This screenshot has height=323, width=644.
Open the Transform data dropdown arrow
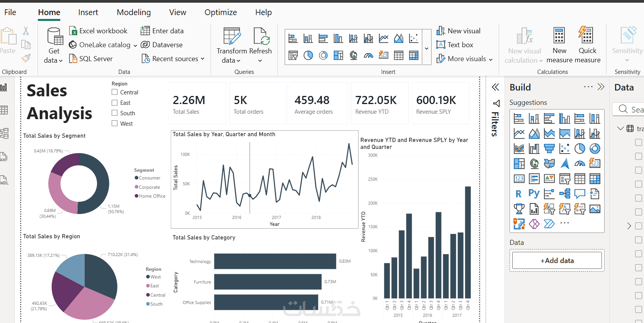(238, 61)
